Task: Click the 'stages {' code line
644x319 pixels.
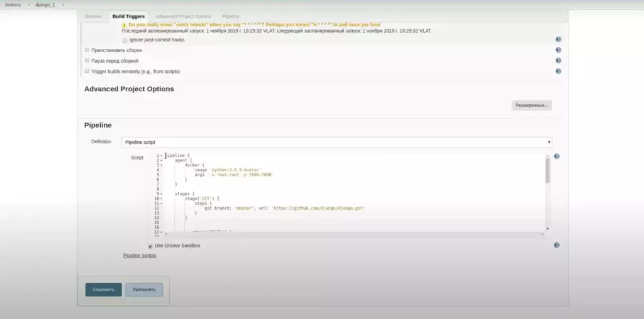Action: (185, 194)
